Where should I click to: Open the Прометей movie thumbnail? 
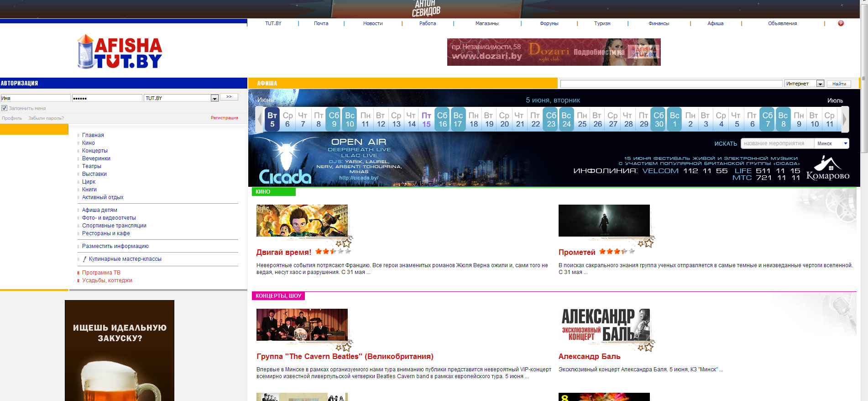tap(604, 221)
